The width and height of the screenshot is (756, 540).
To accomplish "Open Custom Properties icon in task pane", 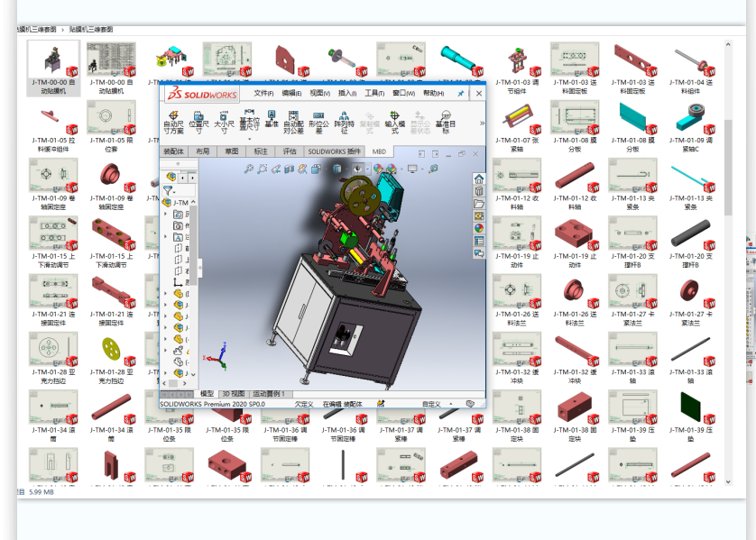I will pyautogui.click(x=479, y=241).
